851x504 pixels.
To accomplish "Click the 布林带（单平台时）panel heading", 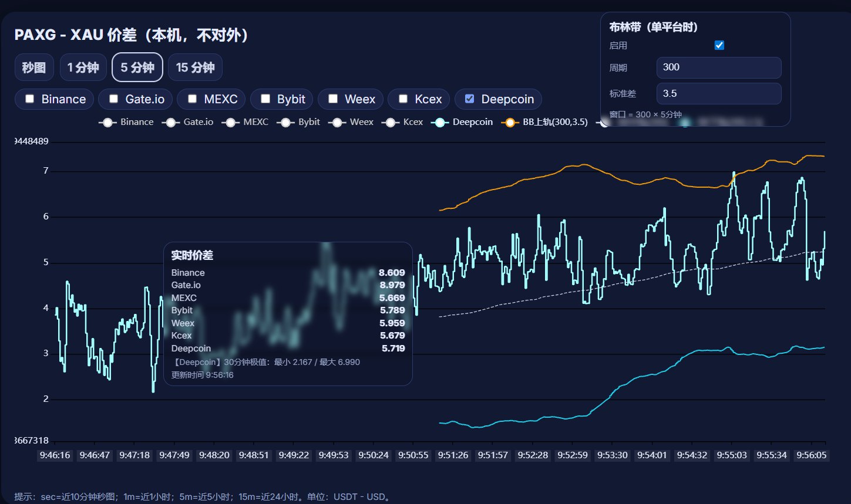I will (654, 27).
